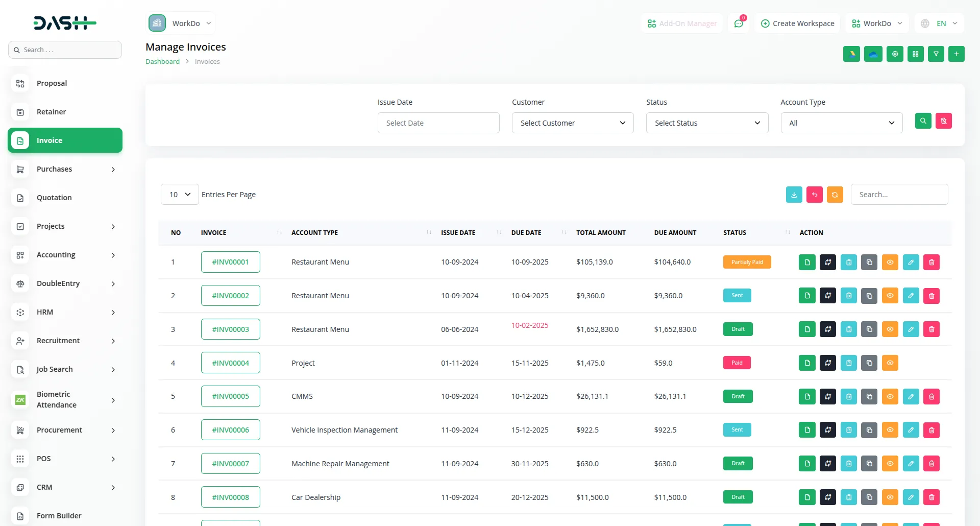
Task: Open the Account Type dropdown
Action: pos(842,123)
